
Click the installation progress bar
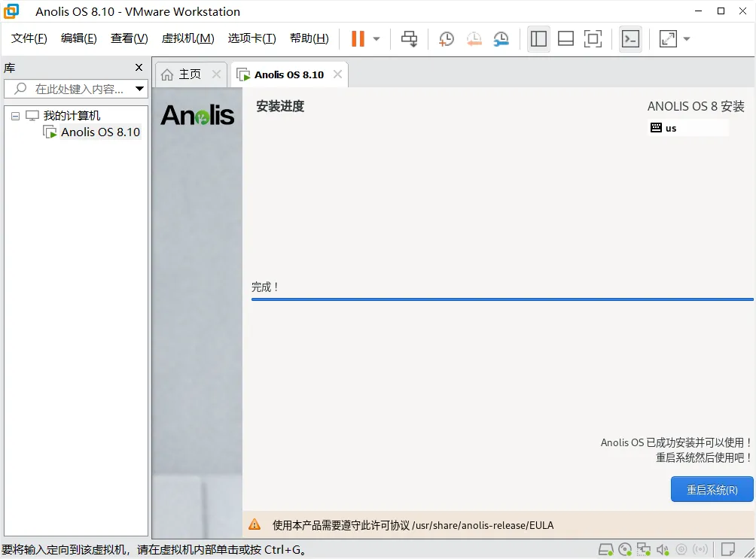[x=502, y=299]
